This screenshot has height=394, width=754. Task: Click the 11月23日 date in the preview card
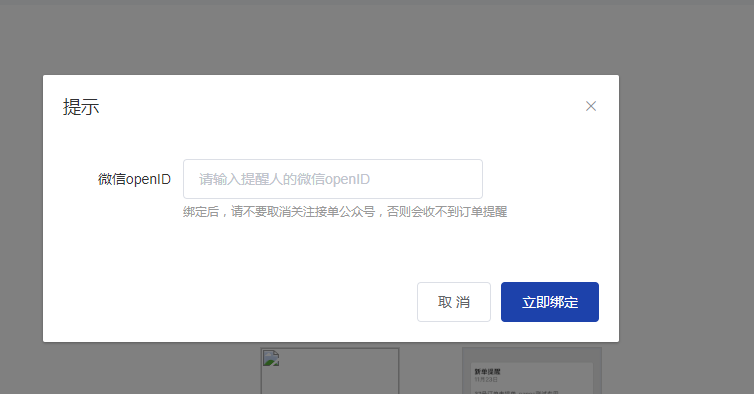point(486,380)
